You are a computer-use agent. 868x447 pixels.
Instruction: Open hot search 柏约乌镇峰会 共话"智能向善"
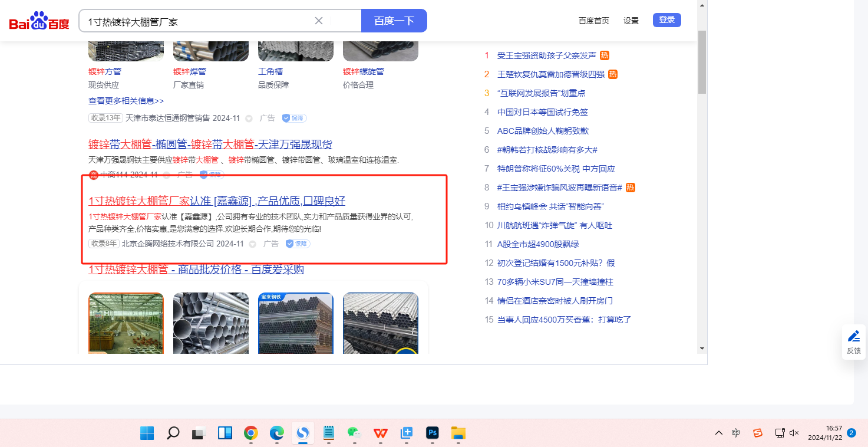click(551, 206)
